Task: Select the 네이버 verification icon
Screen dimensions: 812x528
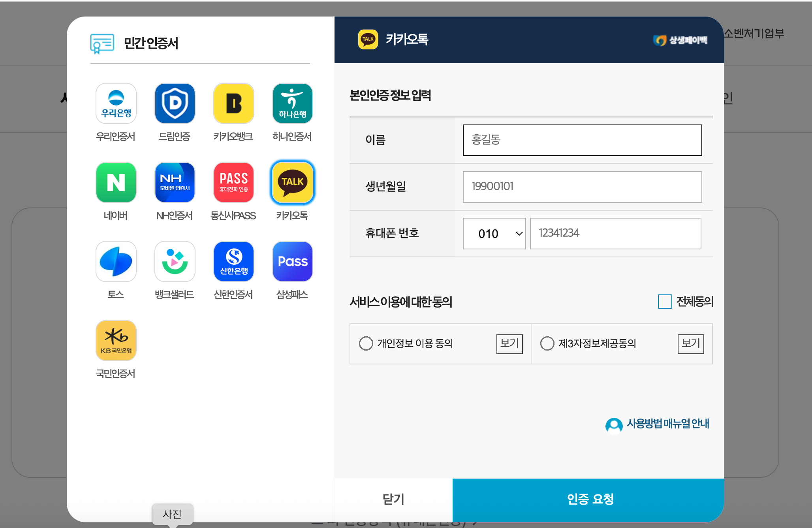Action: click(x=116, y=183)
